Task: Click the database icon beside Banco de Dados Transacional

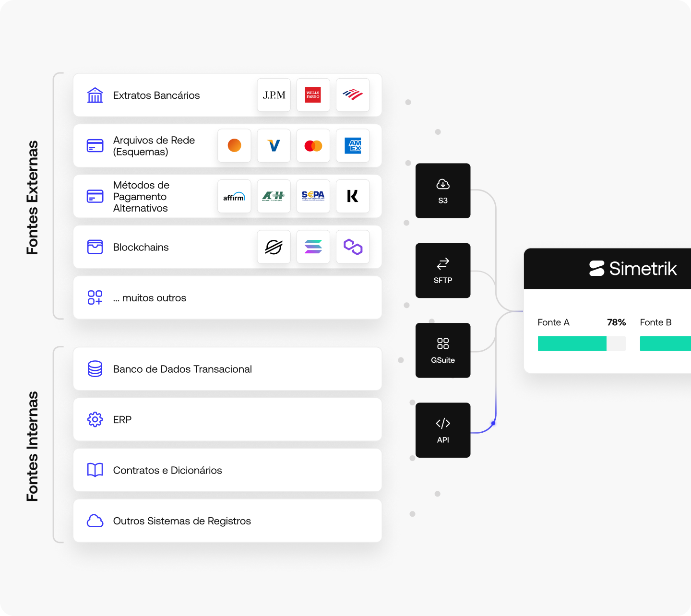Action: [x=95, y=369]
